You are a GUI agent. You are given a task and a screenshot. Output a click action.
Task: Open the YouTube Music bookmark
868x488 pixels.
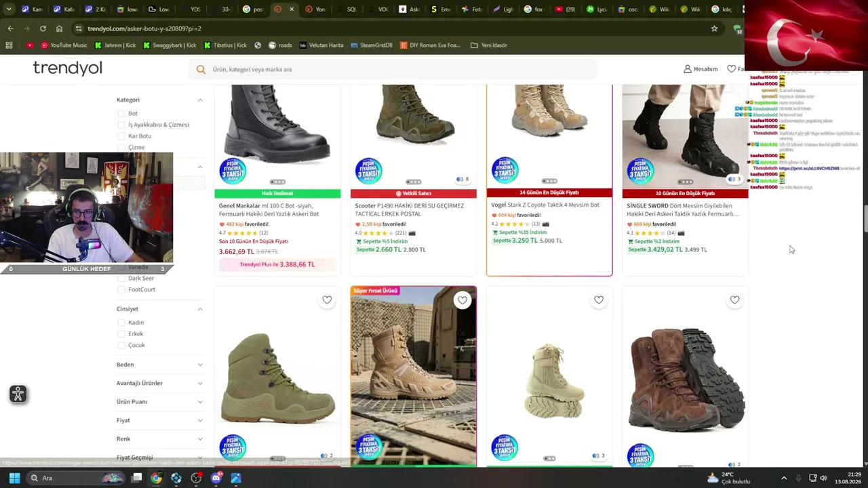point(64,45)
